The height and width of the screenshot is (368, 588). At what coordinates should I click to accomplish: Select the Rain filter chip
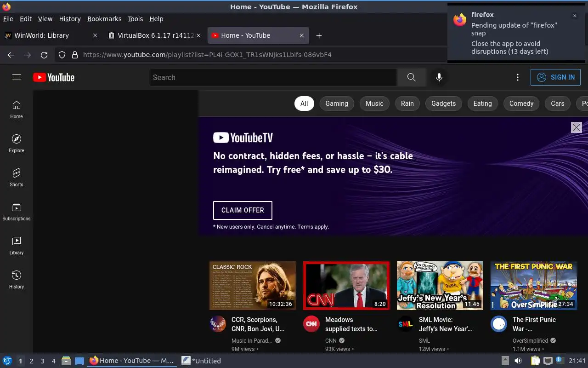(x=407, y=103)
